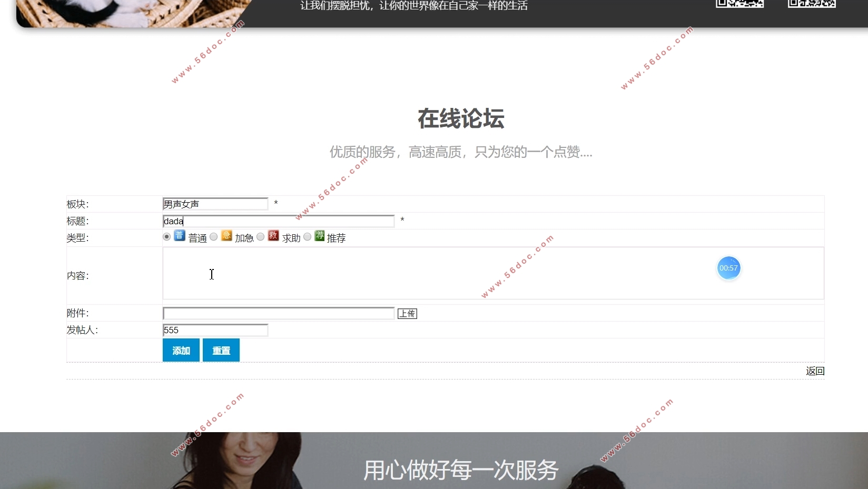Screen dimensions: 868x489
Task: Click the blue 普 type icon
Action: [x=180, y=236]
